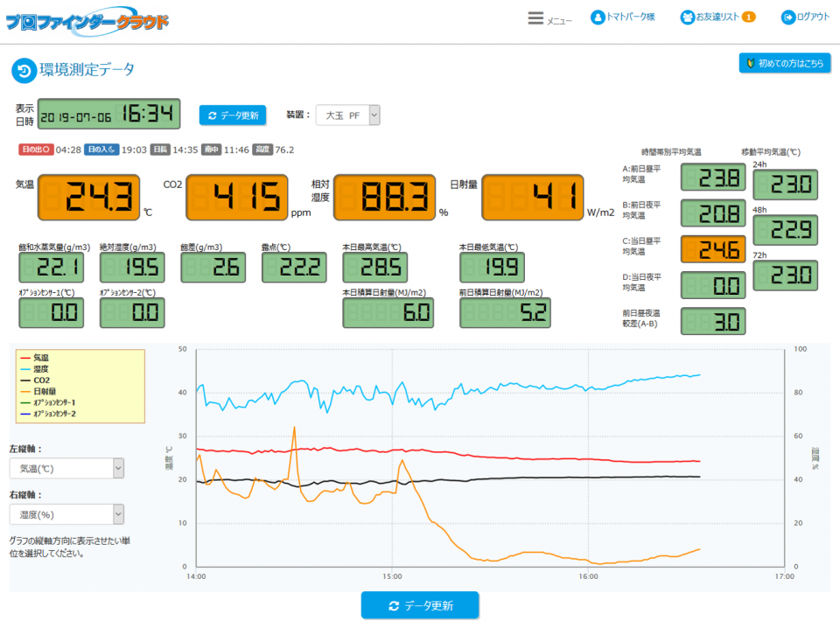Open the hamburger メニュー icon
Screen dimensions: 840x628
(535, 17)
